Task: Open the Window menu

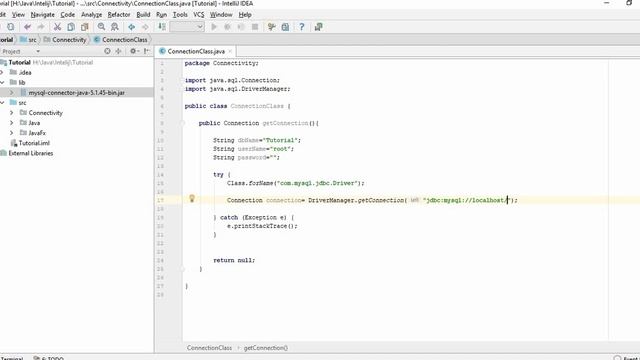Action: coord(221,15)
